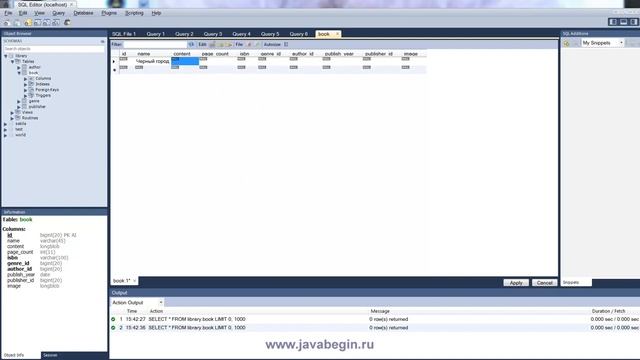This screenshot has height=360, width=640.
Task: Close the book editor tab
Action: coord(337,34)
